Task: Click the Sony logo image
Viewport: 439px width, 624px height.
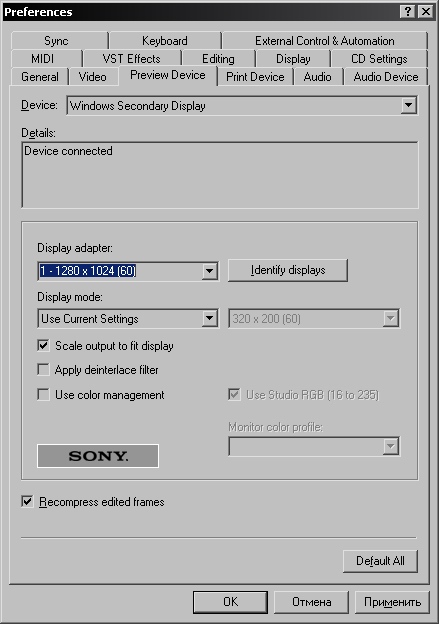Action: 98,456
